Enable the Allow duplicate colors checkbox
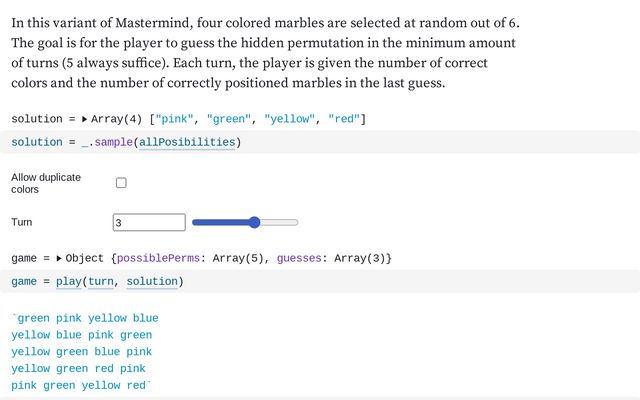Viewport: 640px width, 400px height. click(121, 183)
